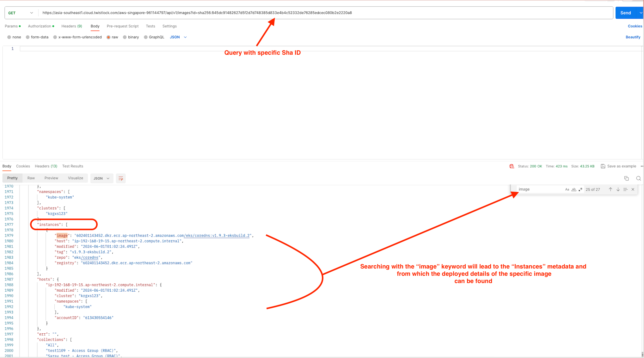
Task: Select the GraphQL body radio option
Action: click(146, 37)
